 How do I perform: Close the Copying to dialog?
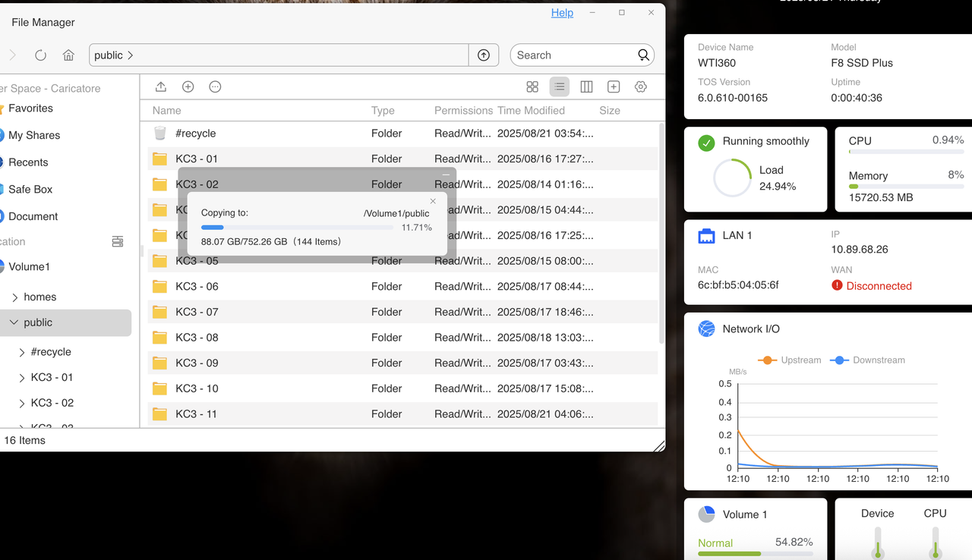pos(433,201)
